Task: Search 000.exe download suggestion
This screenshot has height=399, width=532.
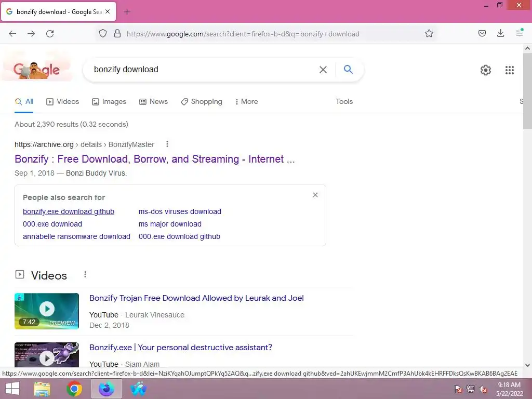Action: pos(52,224)
